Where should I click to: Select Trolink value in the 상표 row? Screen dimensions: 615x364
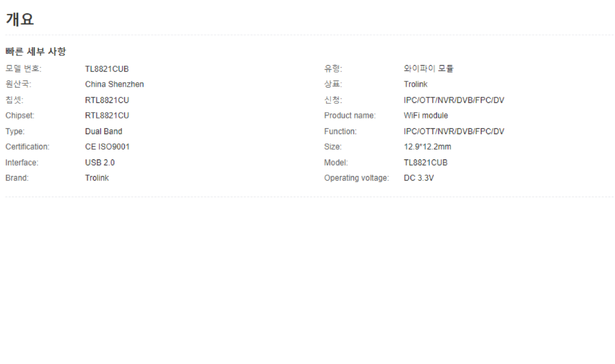pyautogui.click(x=416, y=84)
